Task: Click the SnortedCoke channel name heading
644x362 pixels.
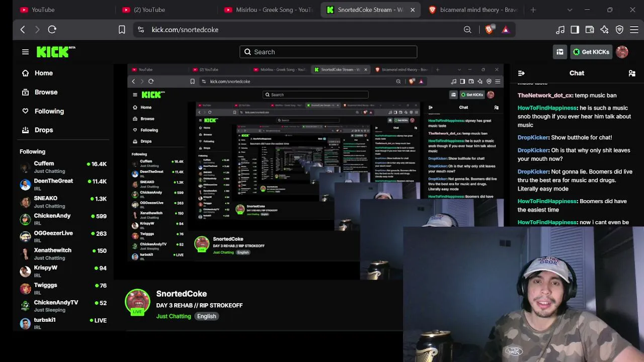Action: pos(182,294)
